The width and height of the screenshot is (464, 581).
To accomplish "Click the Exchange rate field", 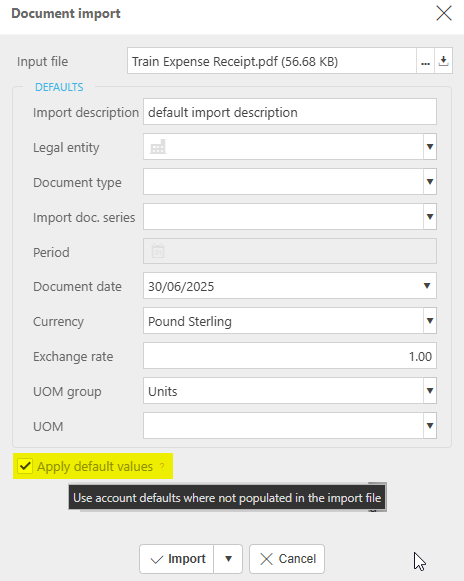I will [x=290, y=356].
